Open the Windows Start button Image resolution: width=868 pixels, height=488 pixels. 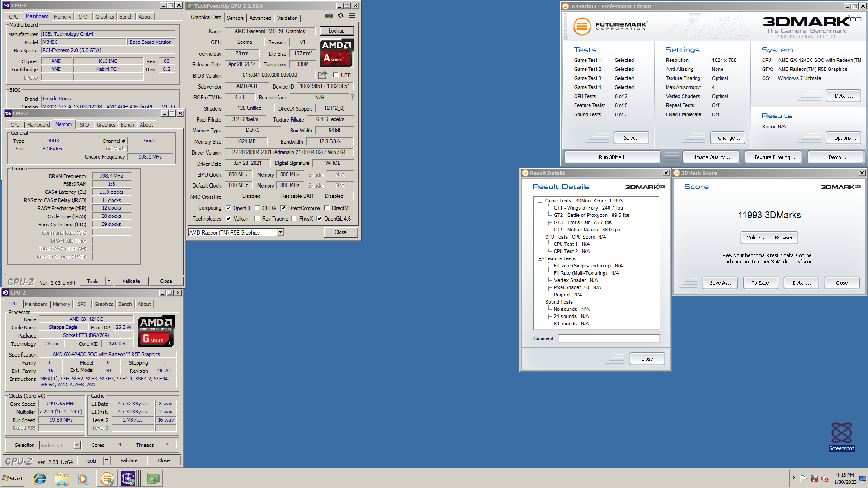point(13,479)
